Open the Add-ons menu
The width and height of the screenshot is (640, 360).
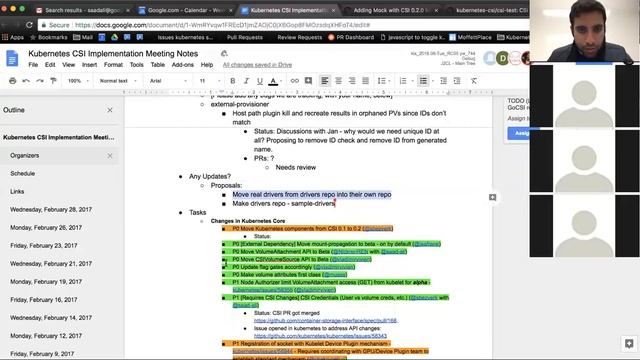(182, 65)
